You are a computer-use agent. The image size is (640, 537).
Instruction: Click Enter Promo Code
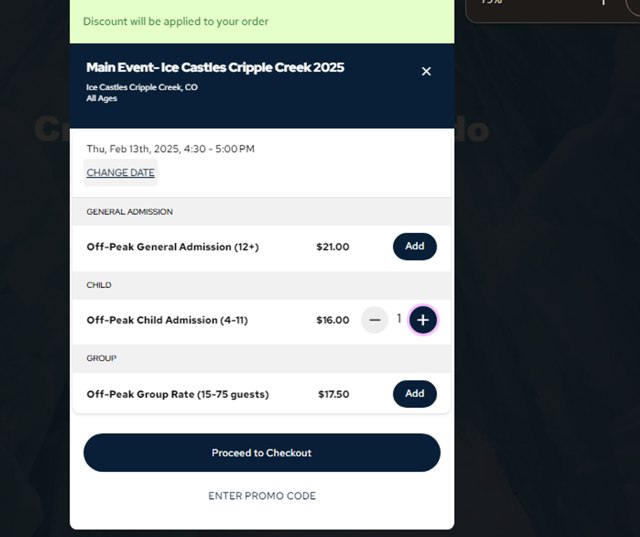pos(262,496)
